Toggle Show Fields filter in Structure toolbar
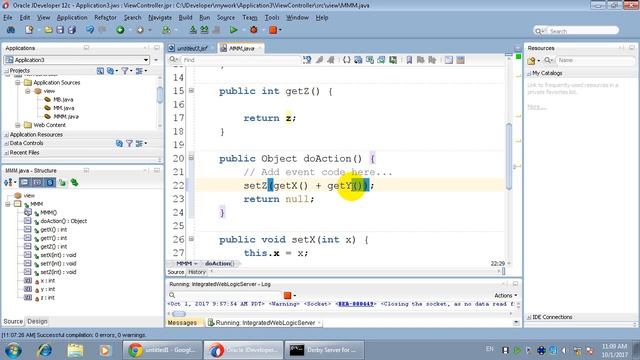640x360 pixels. pyautogui.click(x=37, y=183)
